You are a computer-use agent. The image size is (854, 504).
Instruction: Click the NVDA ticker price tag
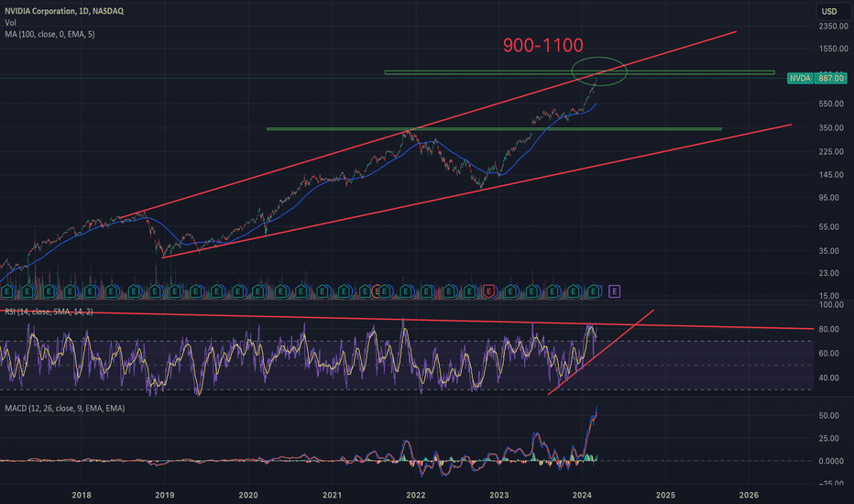pos(800,79)
